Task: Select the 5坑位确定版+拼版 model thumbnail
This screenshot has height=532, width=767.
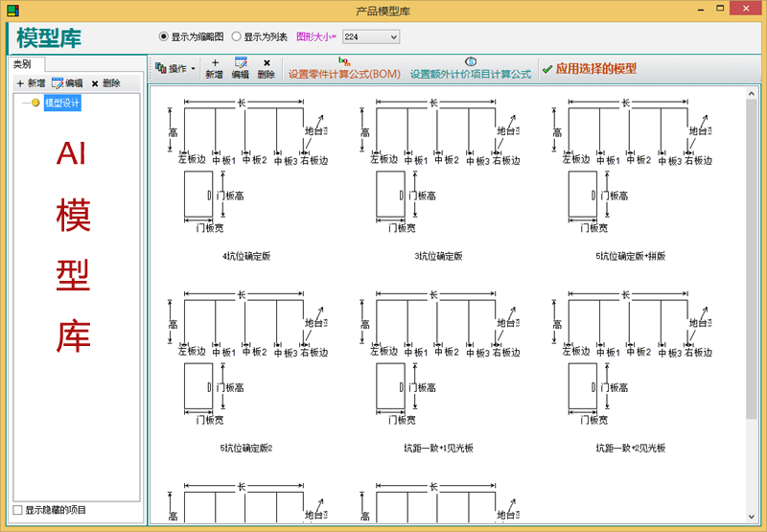Action: coord(631,166)
